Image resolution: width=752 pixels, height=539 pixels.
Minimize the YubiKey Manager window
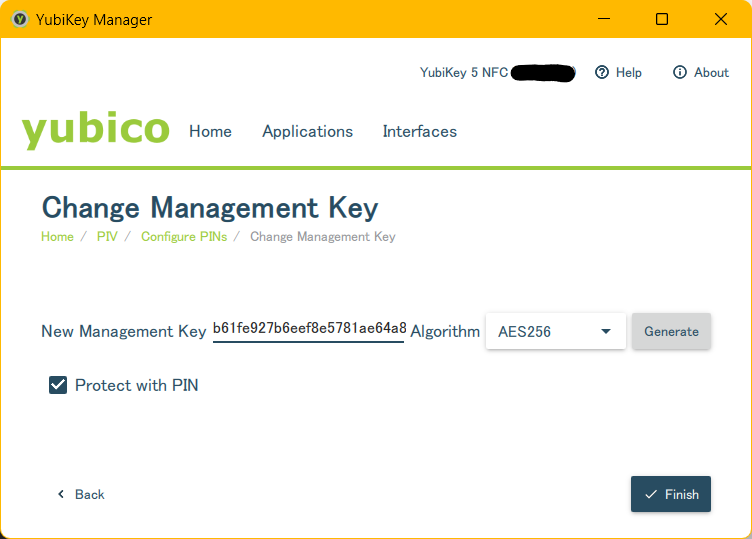(x=604, y=19)
